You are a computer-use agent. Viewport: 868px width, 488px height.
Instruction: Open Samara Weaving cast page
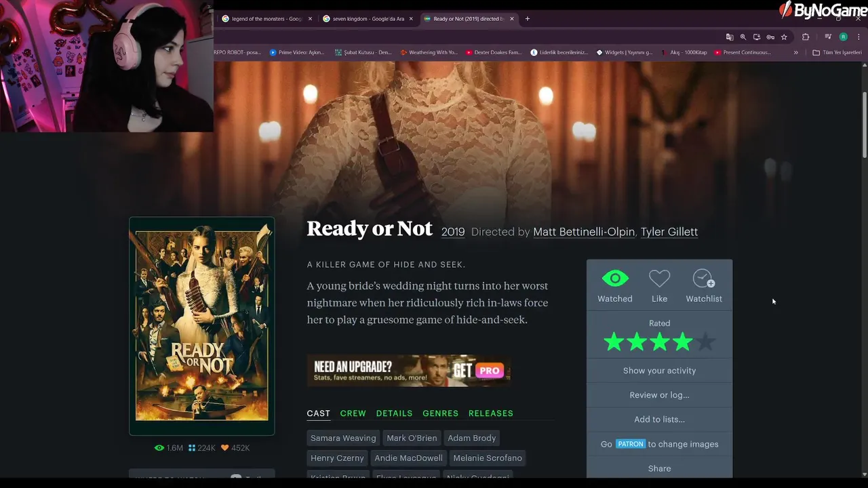[343, 439]
